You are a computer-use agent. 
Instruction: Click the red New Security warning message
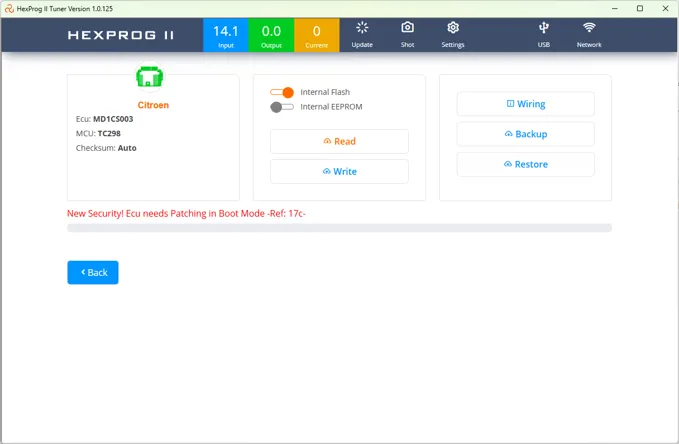click(x=186, y=214)
